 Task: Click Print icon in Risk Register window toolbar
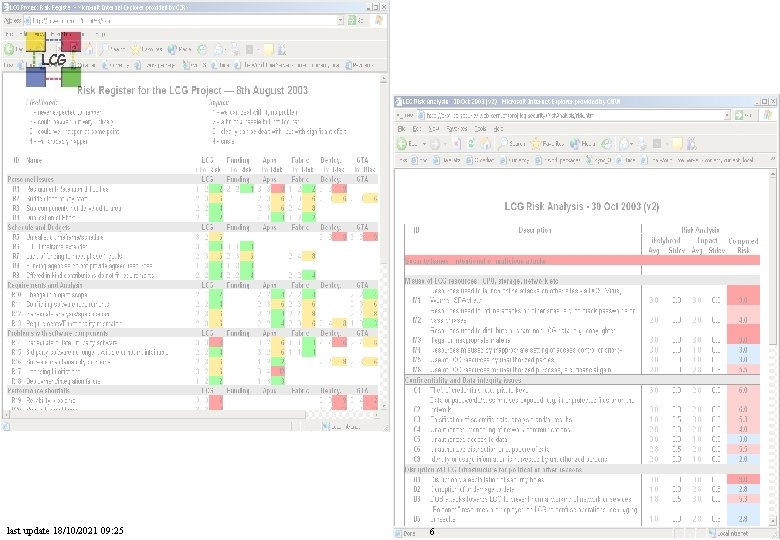(235, 50)
